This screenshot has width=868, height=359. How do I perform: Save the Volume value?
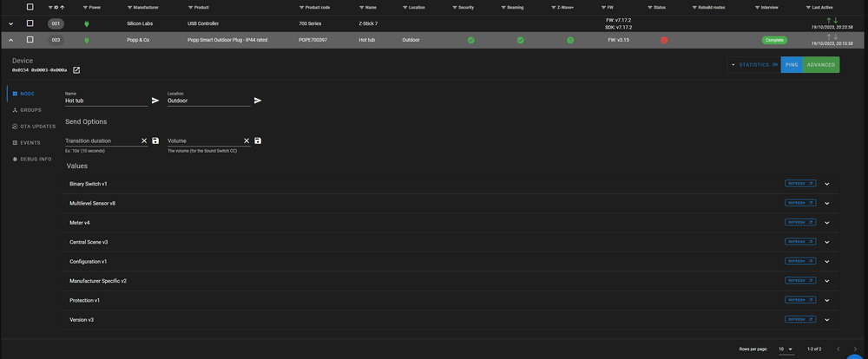coord(258,141)
